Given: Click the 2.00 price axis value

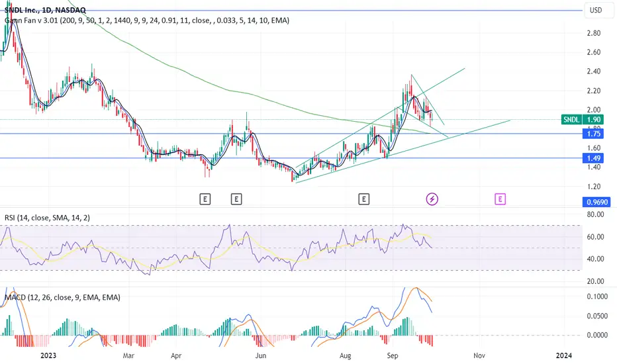Looking at the screenshot, I should tap(593, 110).
